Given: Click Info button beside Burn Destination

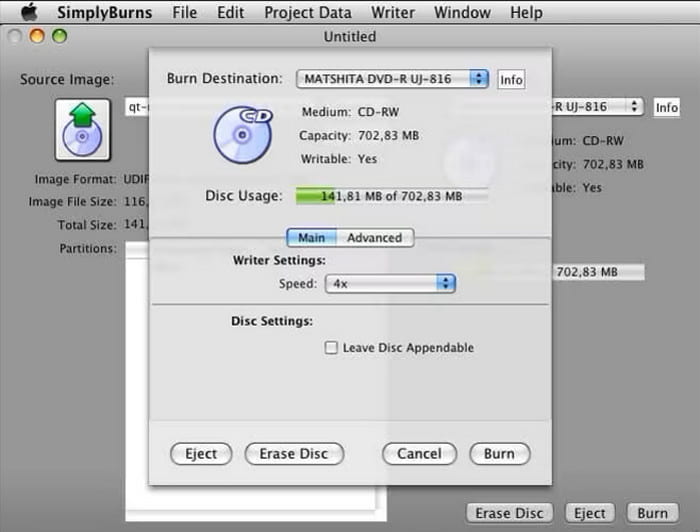Looking at the screenshot, I should 511,80.
